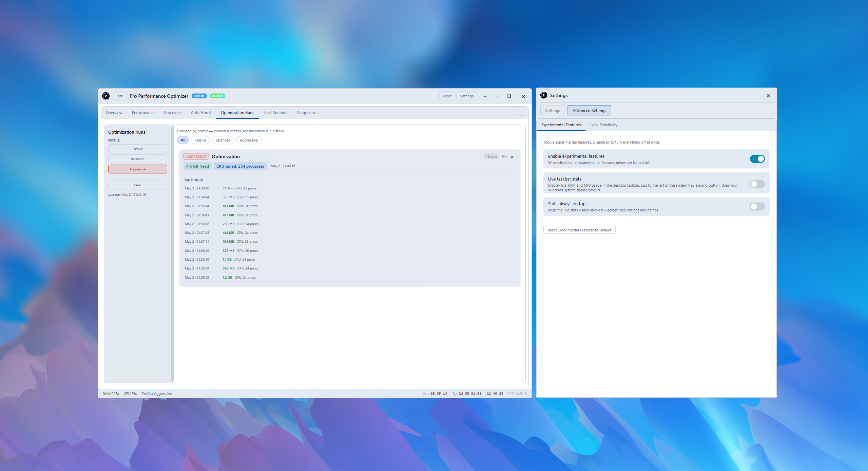The height and width of the screenshot is (471, 868).
Task: Open Settings from the main title bar
Action: click(x=467, y=96)
